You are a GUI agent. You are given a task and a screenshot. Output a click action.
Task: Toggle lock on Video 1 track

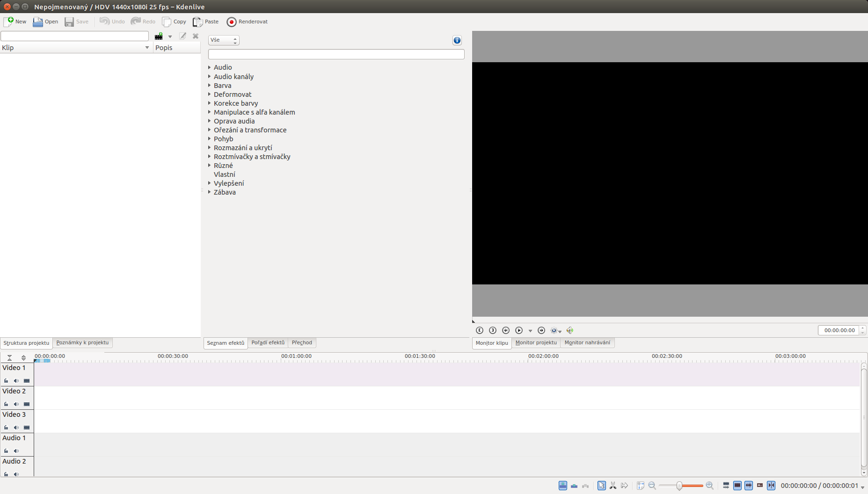(6, 381)
